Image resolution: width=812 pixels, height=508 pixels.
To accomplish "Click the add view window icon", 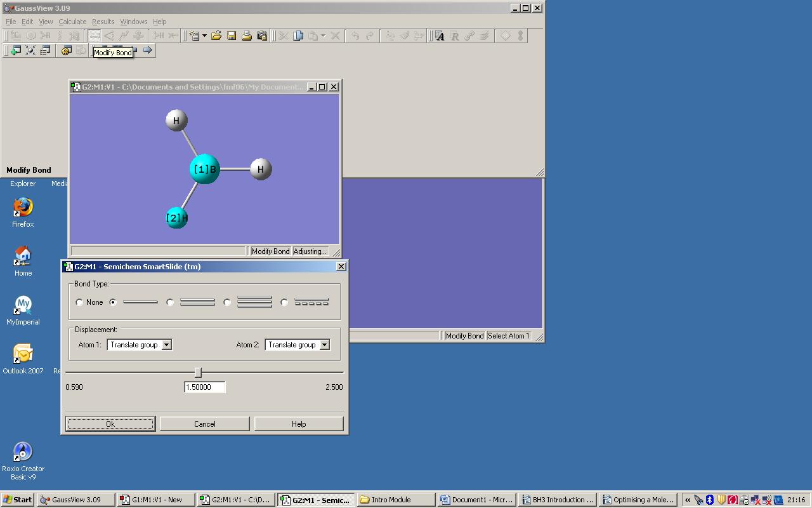I will 15,51.
